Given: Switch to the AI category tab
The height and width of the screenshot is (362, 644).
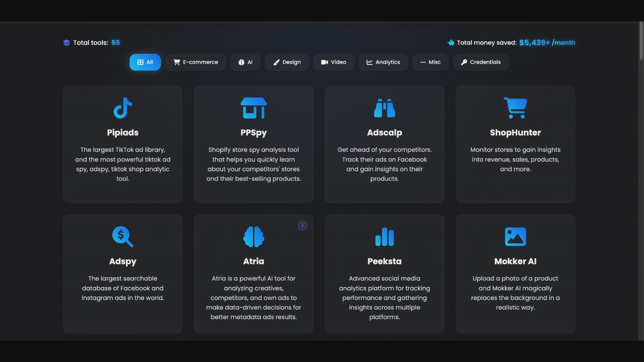Looking at the screenshot, I should click(245, 62).
